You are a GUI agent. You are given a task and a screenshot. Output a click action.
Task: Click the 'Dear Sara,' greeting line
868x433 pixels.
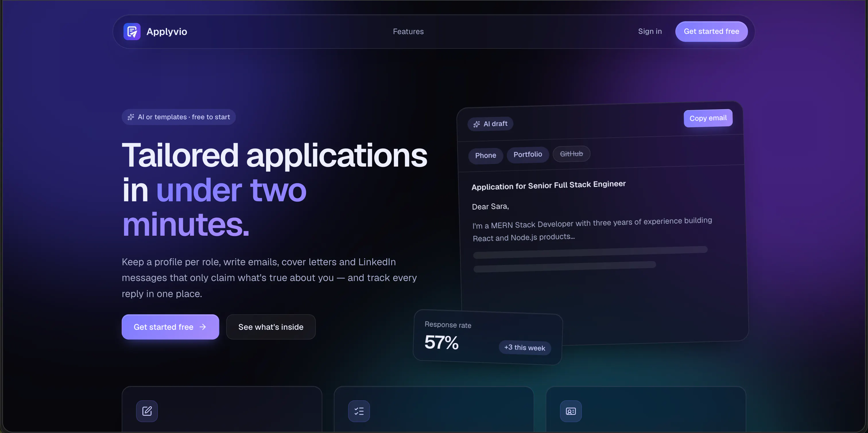490,206
